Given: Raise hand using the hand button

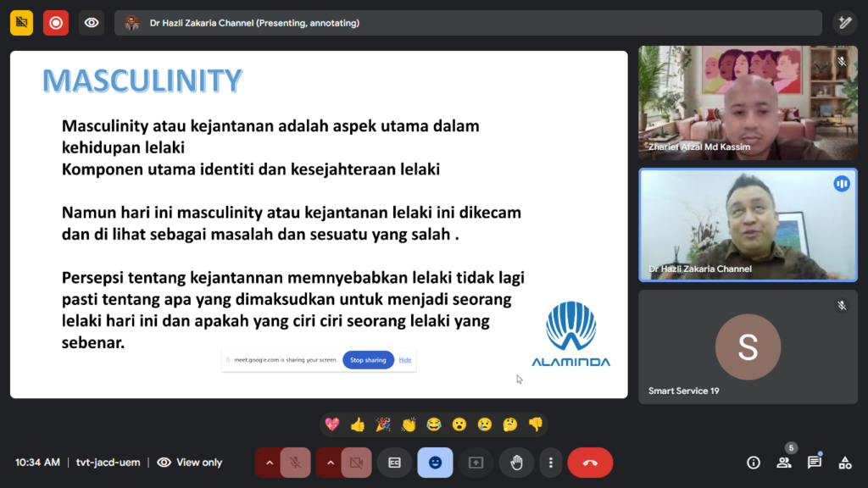Looking at the screenshot, I should coord(516,463).
